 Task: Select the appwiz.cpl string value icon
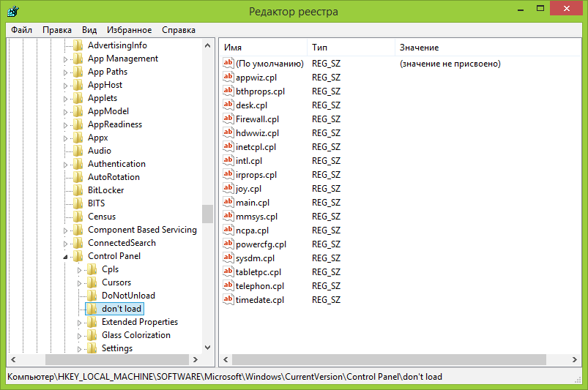(x=228, y=78)
